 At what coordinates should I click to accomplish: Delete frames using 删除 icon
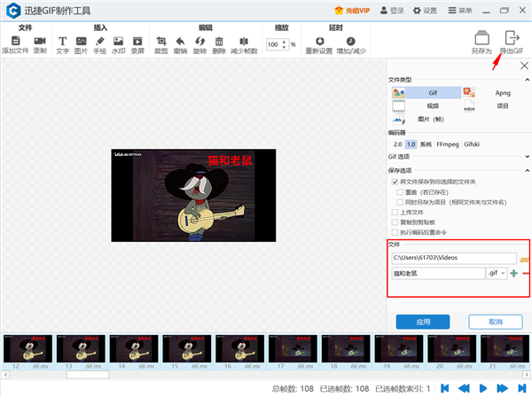(x=219, y=41)
